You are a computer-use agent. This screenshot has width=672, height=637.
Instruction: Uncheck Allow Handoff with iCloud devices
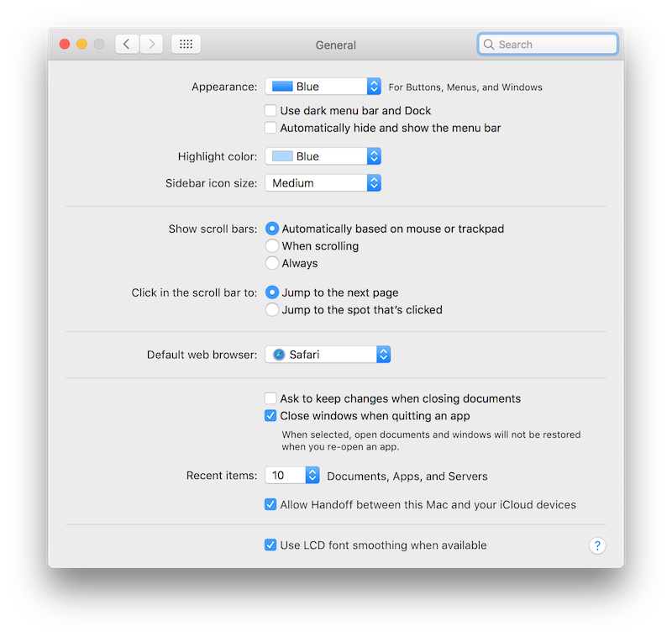tap(270, 504)
